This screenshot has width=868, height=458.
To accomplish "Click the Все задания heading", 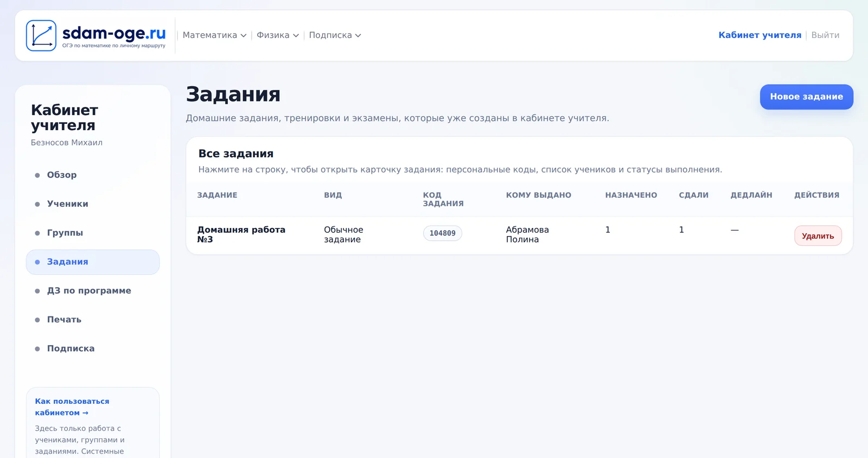I will [236, 154].
